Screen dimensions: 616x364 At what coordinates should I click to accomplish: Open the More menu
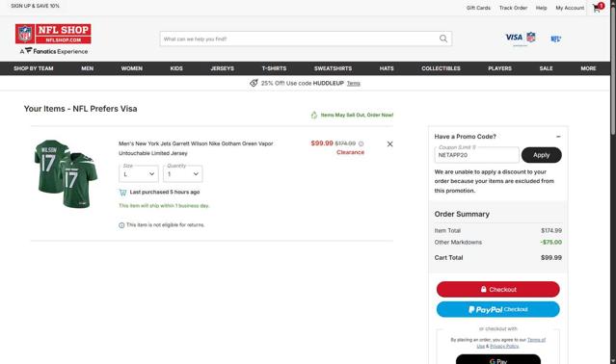coord(588,68)
